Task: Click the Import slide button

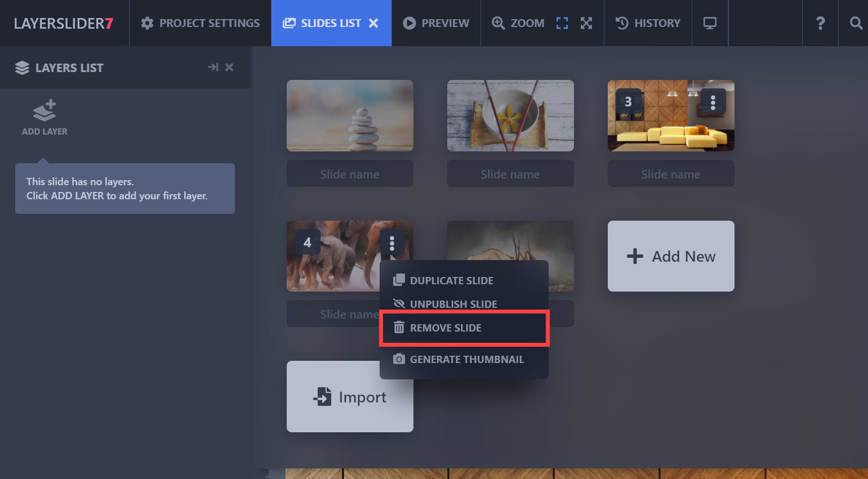Action: point(350,397)
